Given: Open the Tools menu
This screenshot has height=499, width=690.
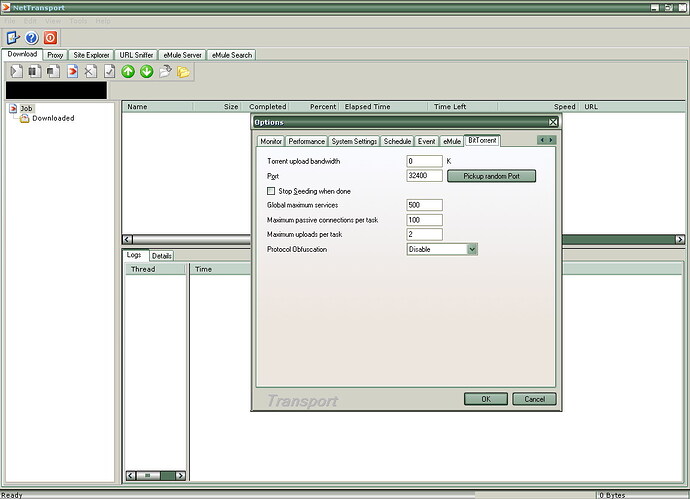Looking at the screenshot, I should pos(78,21).
